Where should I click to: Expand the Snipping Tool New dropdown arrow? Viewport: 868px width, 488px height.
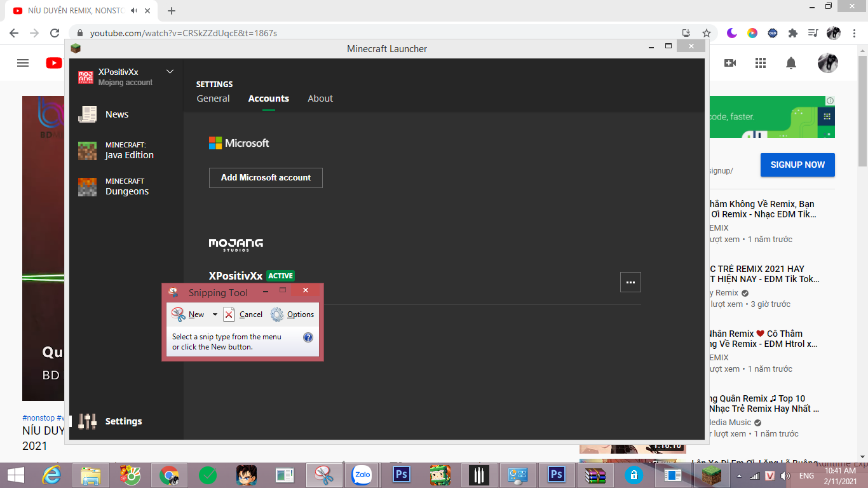tap(215, 315)
